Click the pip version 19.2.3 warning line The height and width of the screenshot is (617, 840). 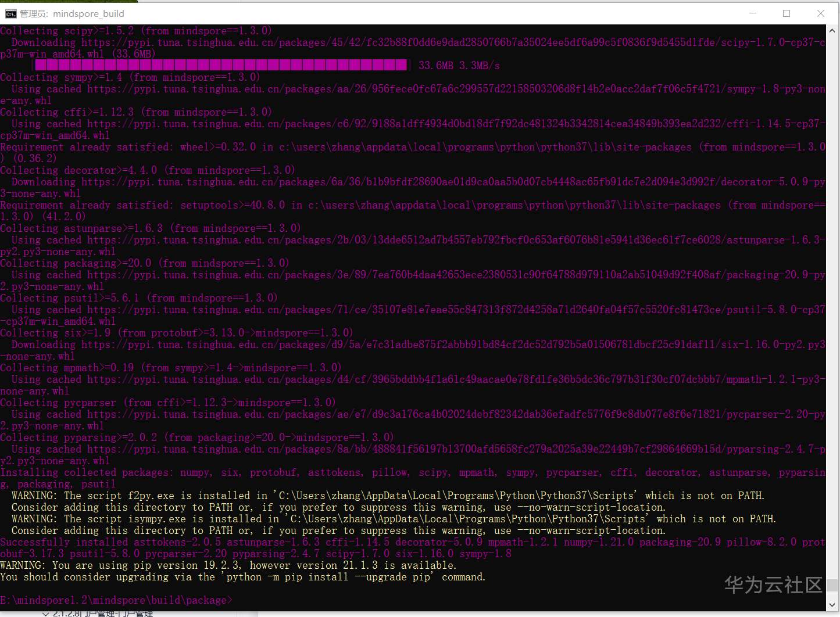(x=228, y=565)
